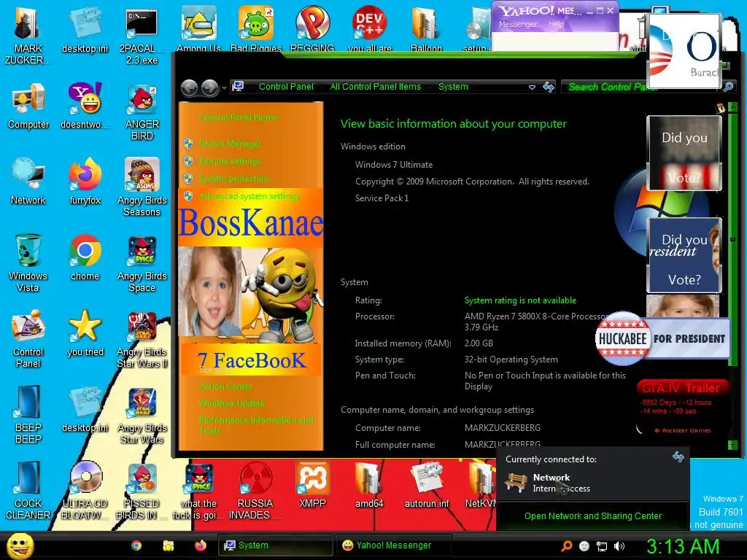Open the BEEP BEEP desktop icon
The image size is (747, 560).
pyautogui.click(x=28, y=414)
